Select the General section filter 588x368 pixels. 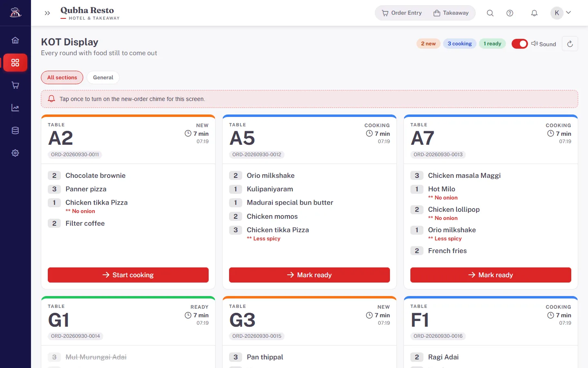point(103,77)
